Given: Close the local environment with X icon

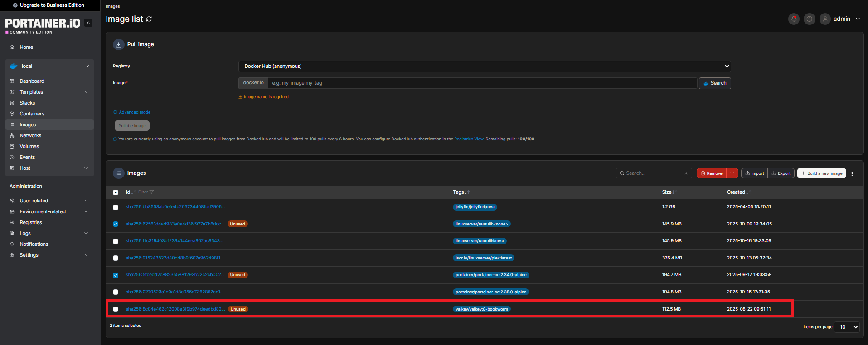Looking at the screenshot, I should click(87, 67).
